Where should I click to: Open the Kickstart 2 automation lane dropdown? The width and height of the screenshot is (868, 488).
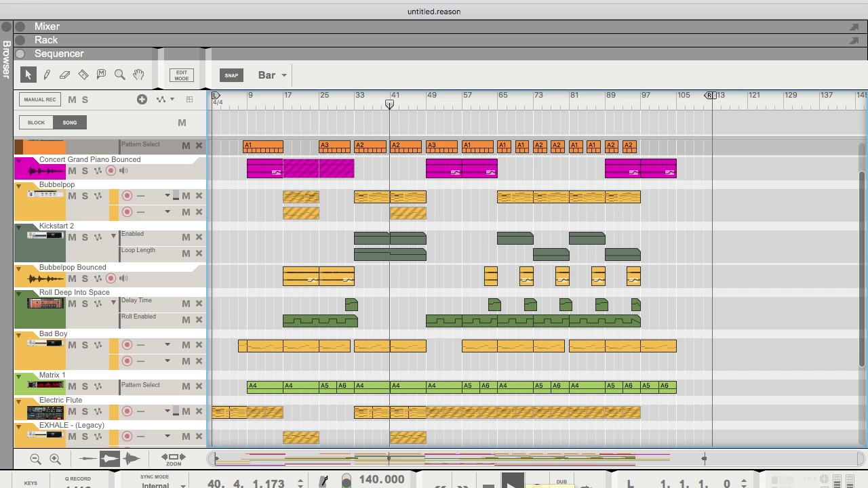coord(114,237)
